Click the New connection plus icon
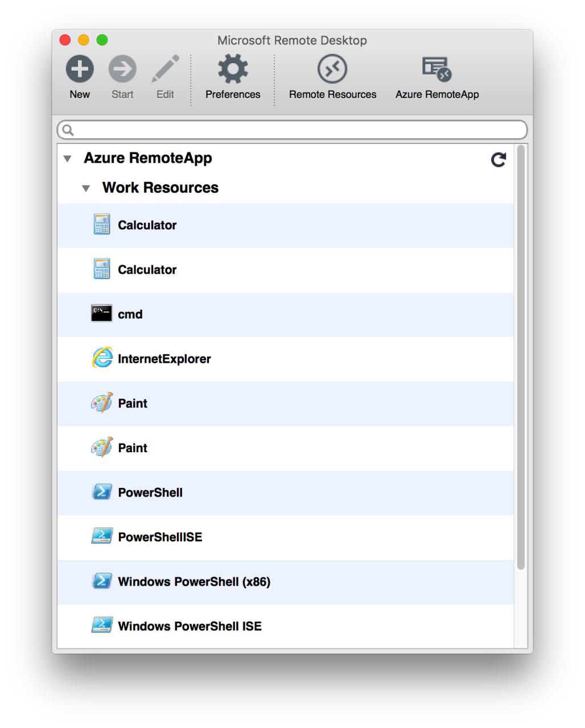 tap(80, 69)
